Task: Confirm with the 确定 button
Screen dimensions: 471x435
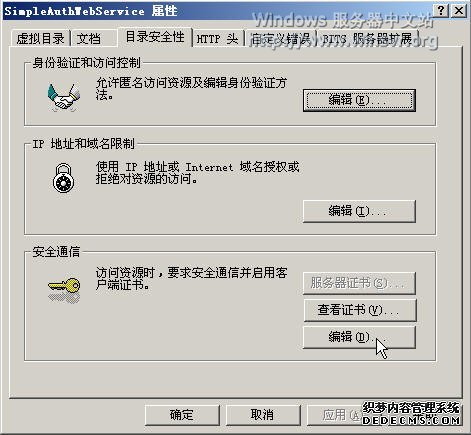Action: [x=182, y=415]
